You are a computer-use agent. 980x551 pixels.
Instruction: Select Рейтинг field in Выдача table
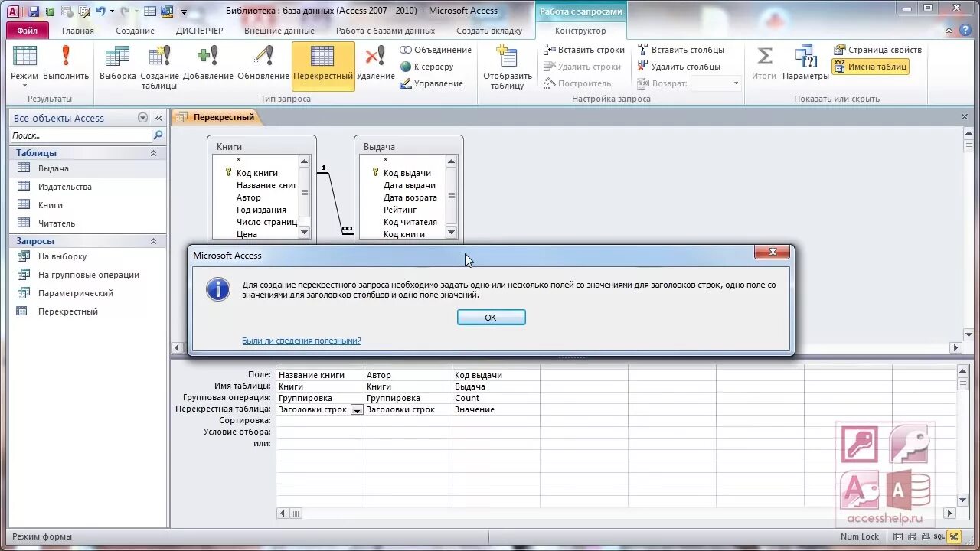pyautogui.click(x=400, y=210)
